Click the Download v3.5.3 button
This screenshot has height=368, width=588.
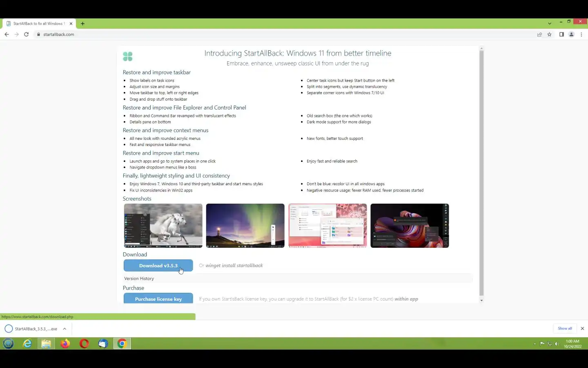158,265
